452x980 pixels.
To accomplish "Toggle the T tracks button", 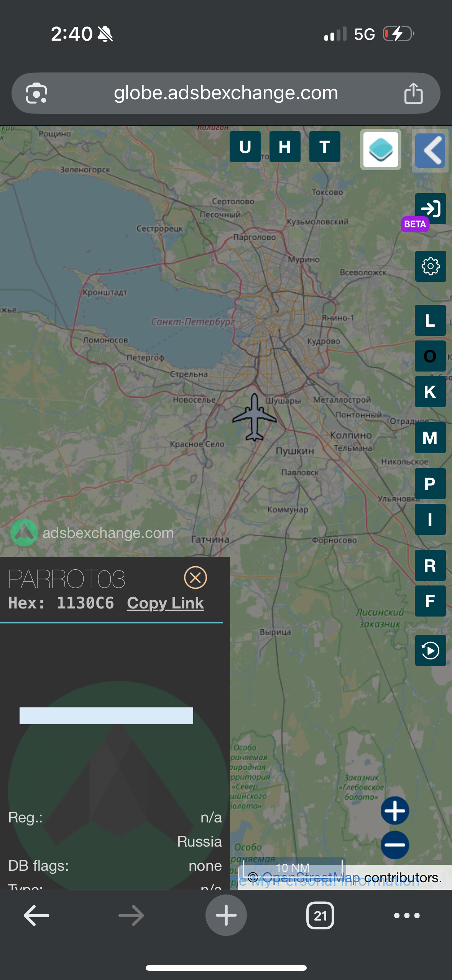I will point(325,147).
